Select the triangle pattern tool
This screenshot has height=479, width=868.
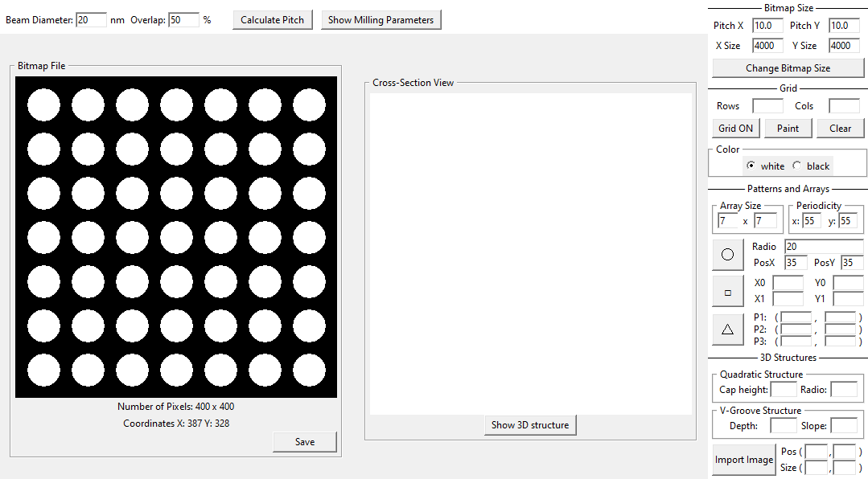coord(727,329)
